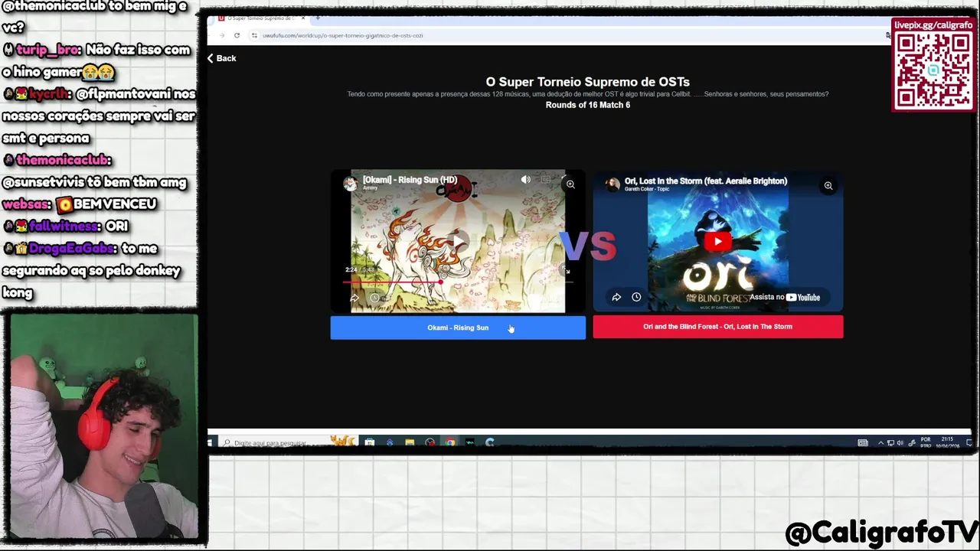Vote for Okami - Rising Sun
Screen dimensions: 980x551
coord(458,328)
